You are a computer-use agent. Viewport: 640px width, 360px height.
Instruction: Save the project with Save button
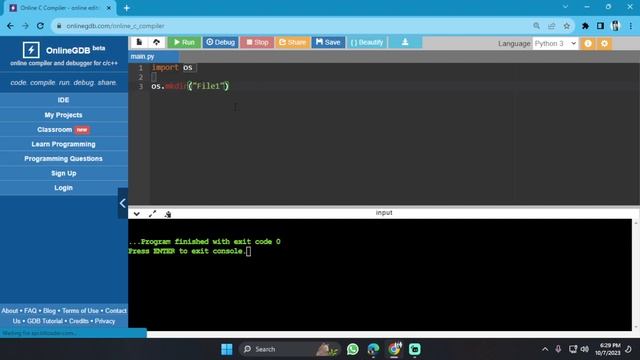tap(328, 42)
